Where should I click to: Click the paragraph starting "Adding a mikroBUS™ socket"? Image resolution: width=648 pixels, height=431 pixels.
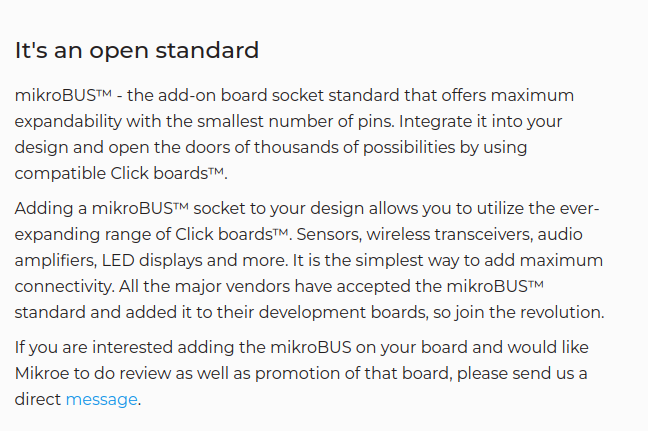[x=309, y=260]
